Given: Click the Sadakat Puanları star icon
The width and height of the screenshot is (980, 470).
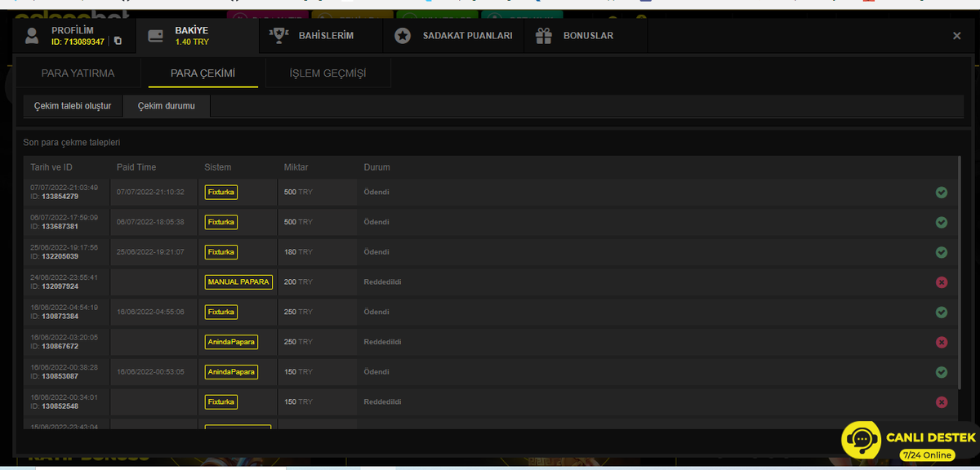Looking at the screenshot, I should pos(403,36).
